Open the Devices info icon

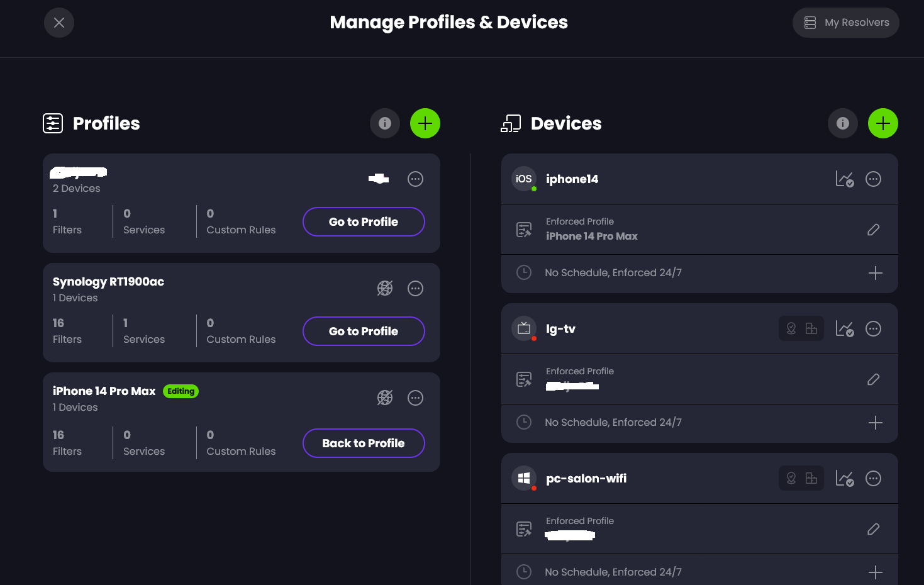[x=843, y=123]
